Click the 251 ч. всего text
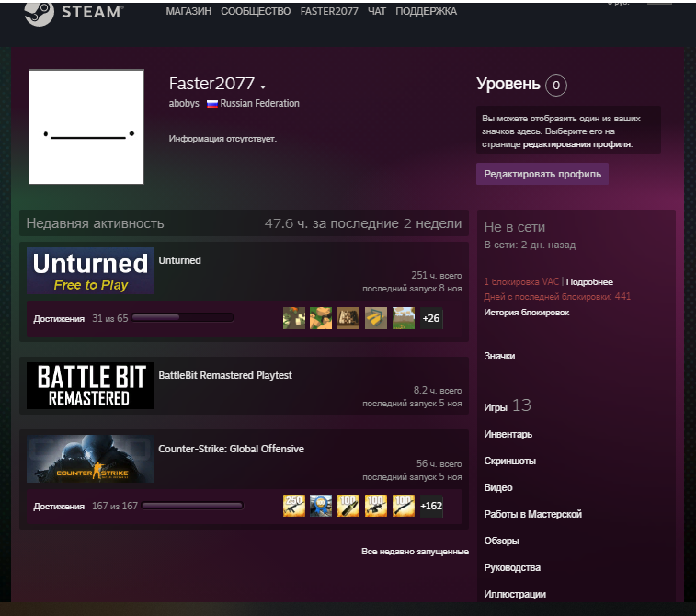 click(x=437, y=275)
